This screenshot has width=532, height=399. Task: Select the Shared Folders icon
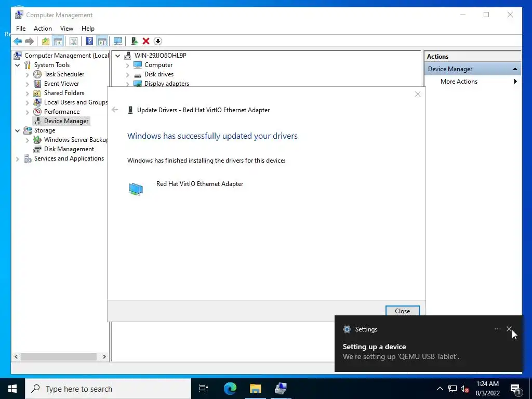tap(37, 93)
